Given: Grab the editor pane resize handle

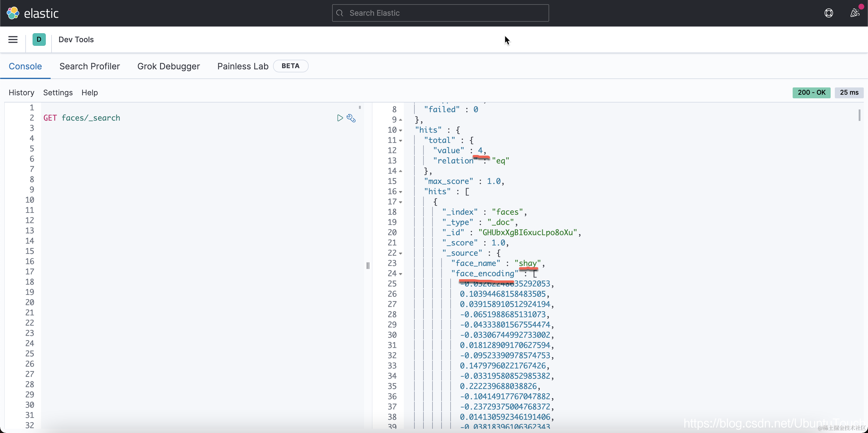Looking at the screenshot, I should (368, 266).
